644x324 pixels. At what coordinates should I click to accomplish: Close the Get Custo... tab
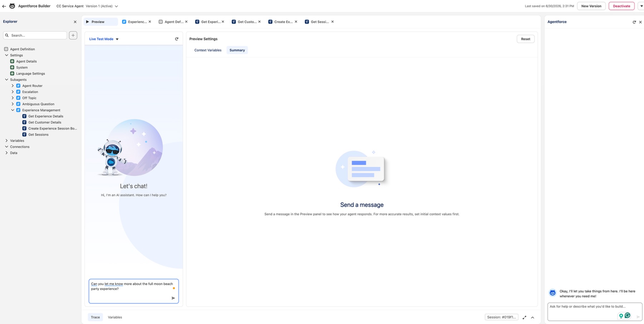(259, 22)
